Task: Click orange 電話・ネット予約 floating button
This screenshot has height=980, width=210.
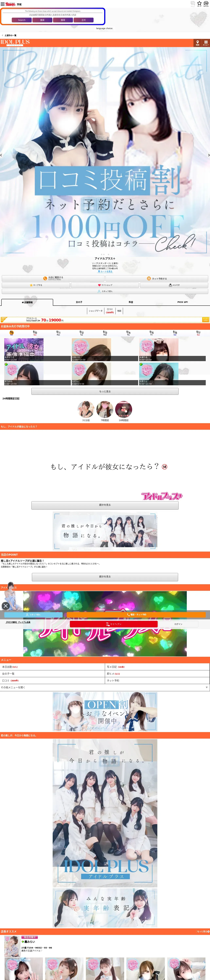Action: pos(136,615)
